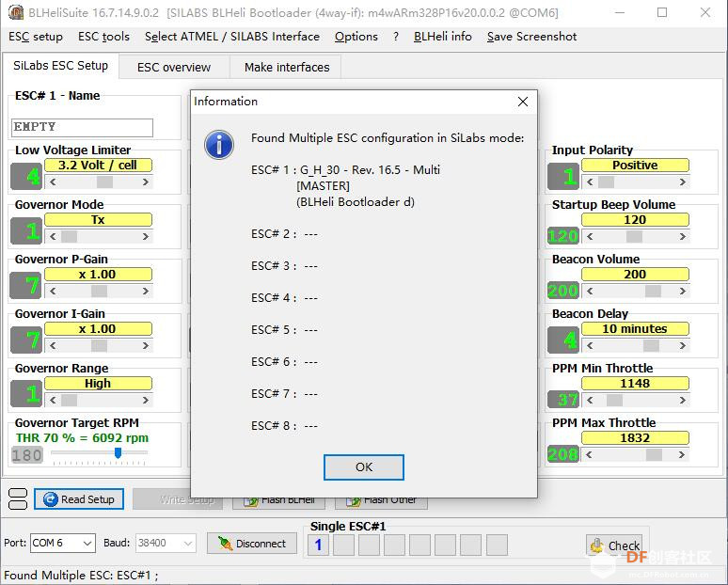Increase PPM Min Throttle with right arrow
Viewport: 728px width, 585px height.
683,400
